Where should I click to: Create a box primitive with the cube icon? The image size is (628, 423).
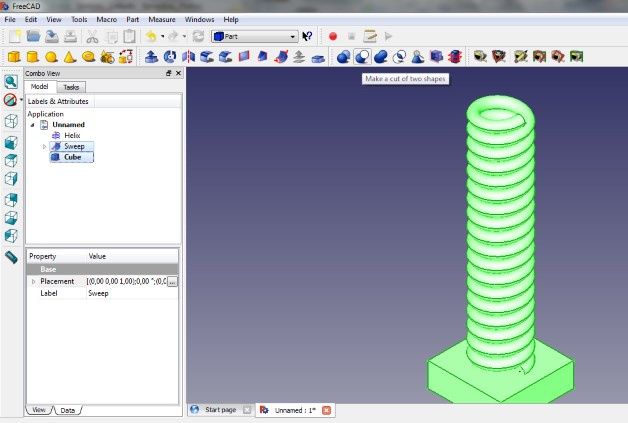[x=14, y=57]
